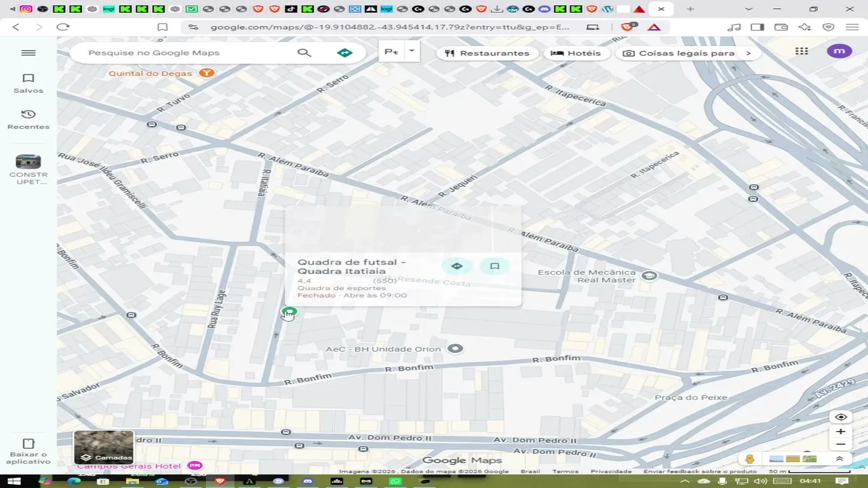The image size is (868, 488).
Task: Zoom out with the minus button
Action: [x=841, y=445]
